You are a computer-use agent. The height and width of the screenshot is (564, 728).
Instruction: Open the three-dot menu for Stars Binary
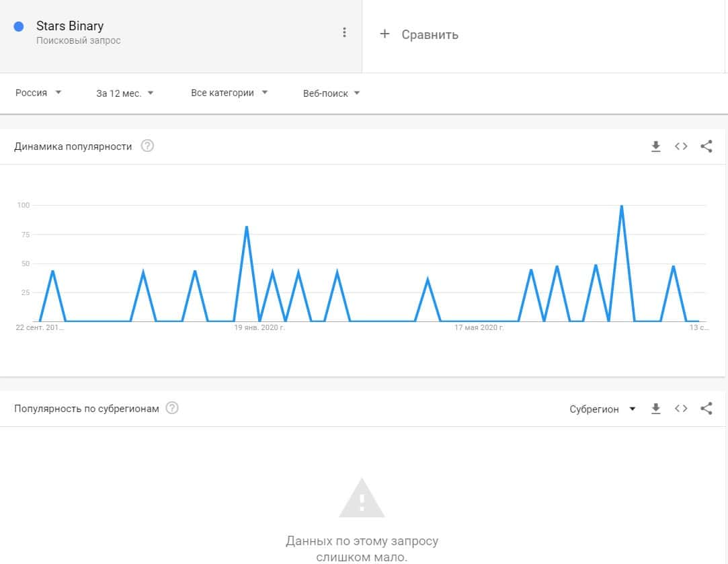coord(344,32)
